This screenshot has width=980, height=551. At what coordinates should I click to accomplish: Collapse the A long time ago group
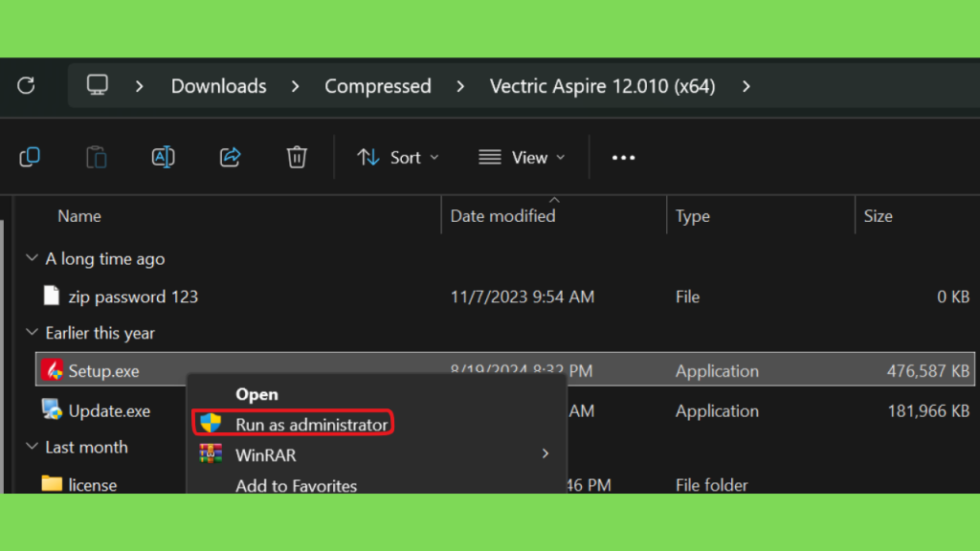point(32,258)
